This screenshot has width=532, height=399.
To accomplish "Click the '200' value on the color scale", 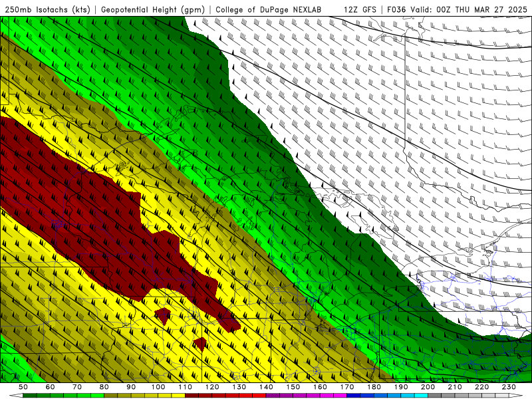I will (428, 387).
